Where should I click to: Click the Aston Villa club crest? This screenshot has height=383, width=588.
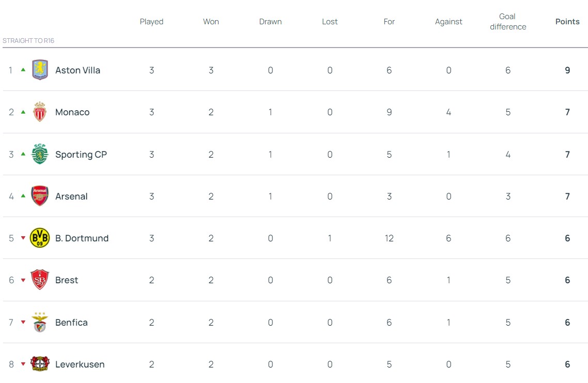(40, 70)
